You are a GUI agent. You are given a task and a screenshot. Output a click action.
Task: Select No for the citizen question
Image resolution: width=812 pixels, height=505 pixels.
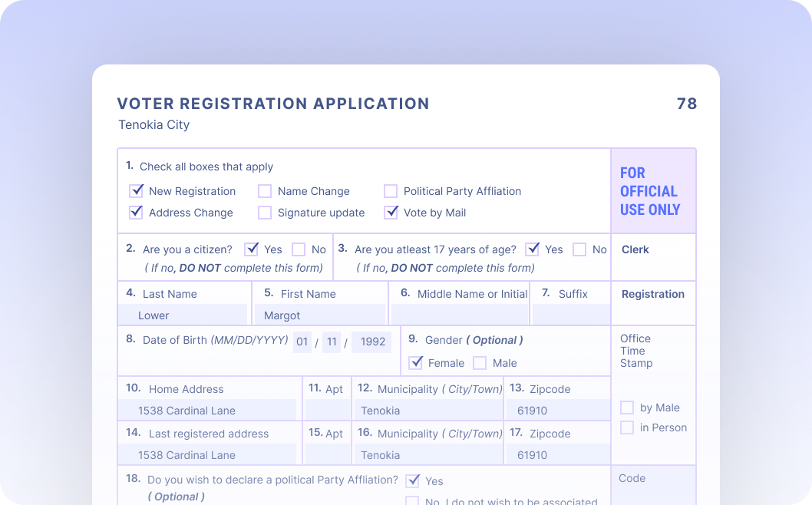point(299,249)
